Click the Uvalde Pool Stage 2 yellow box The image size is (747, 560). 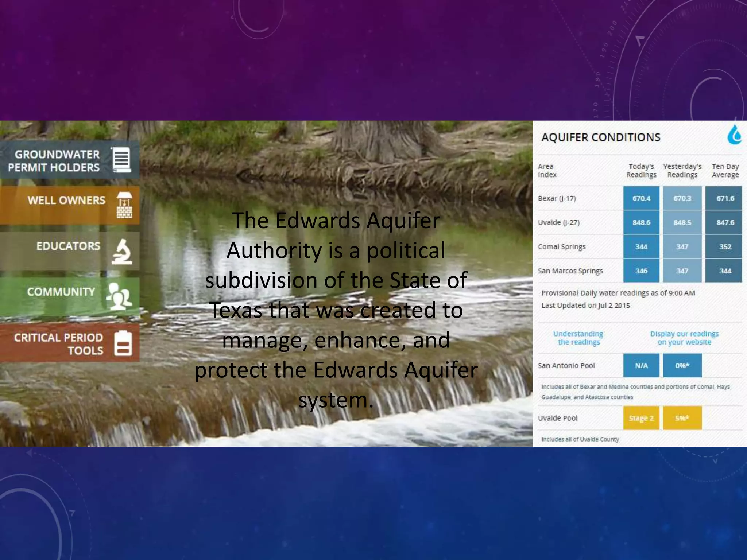(x=641, y=418)
